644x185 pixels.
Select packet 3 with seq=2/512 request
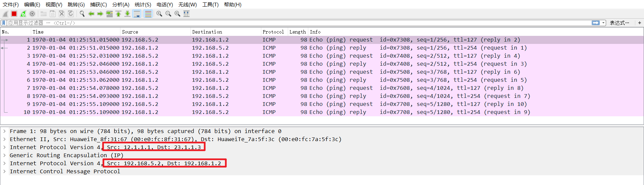click(322, 56)
